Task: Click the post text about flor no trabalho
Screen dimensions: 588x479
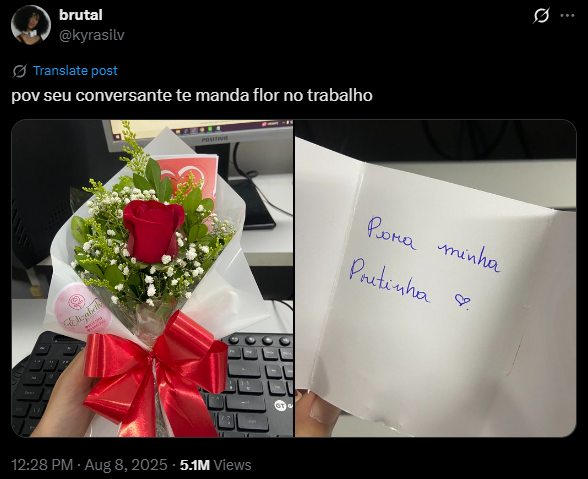Action: 192,95
